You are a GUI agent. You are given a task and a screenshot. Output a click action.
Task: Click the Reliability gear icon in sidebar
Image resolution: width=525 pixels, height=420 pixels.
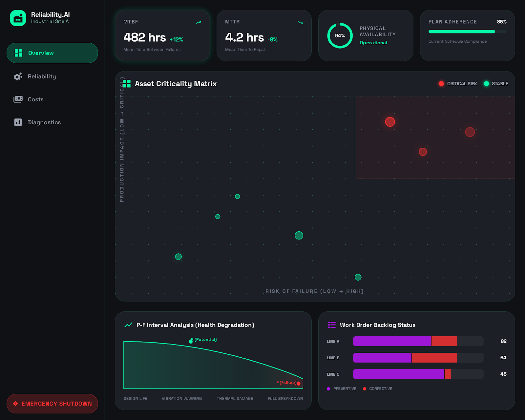coord(18,76)
